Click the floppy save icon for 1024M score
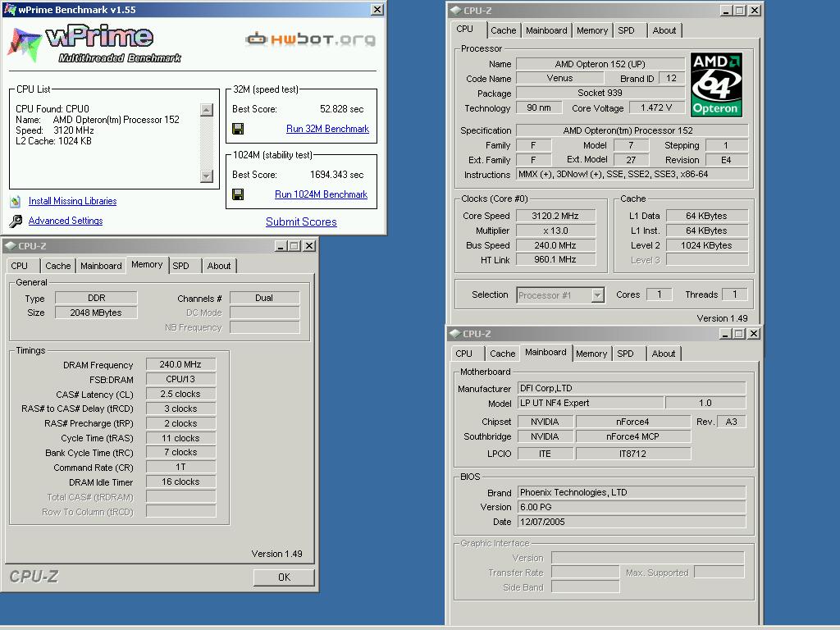 tap(238, 194)
